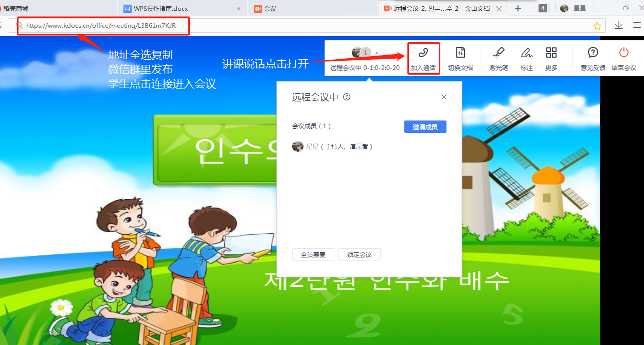
Task: Click the member avatar in the meeting toolbar
Action: tap(356, 52)
